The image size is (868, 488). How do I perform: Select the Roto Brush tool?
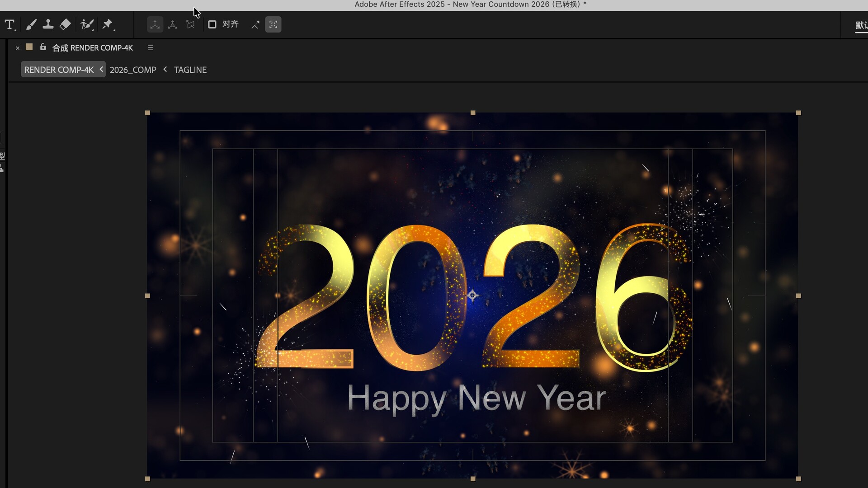(x=87, y=24)
